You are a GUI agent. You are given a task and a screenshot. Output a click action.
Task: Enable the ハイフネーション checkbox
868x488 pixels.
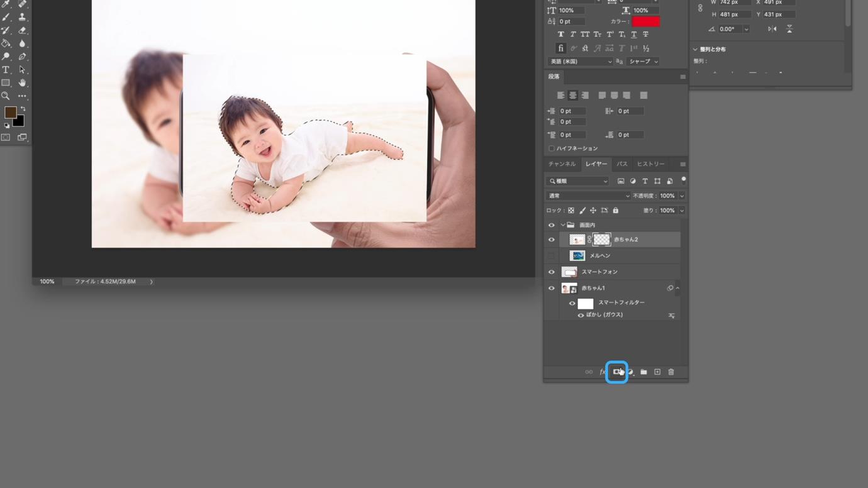click(552, 148)
